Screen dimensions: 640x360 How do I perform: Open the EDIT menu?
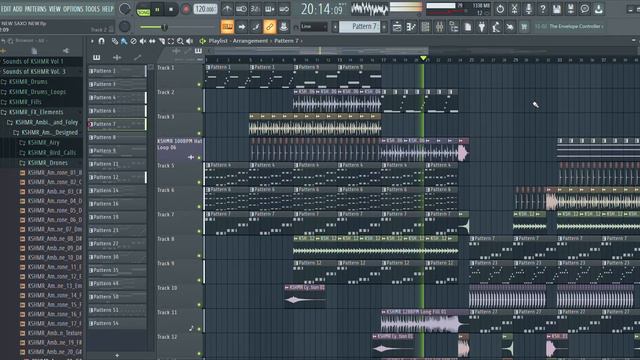coord(6,9)
